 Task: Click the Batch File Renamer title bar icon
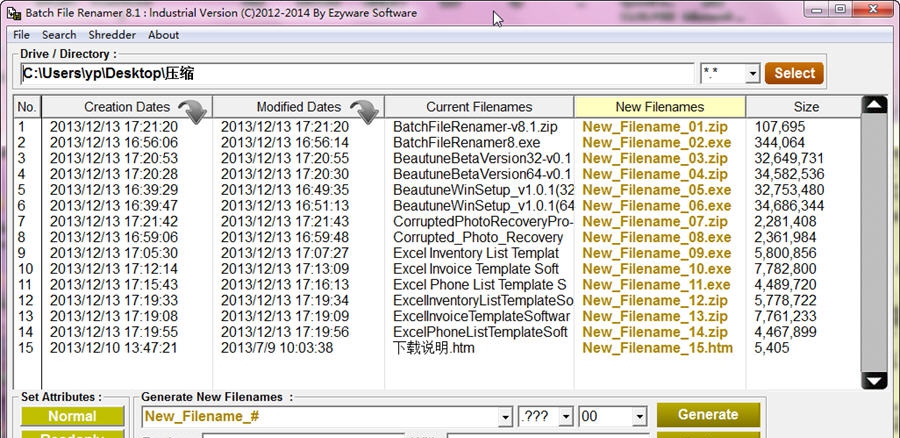click(x=14, y=13)
